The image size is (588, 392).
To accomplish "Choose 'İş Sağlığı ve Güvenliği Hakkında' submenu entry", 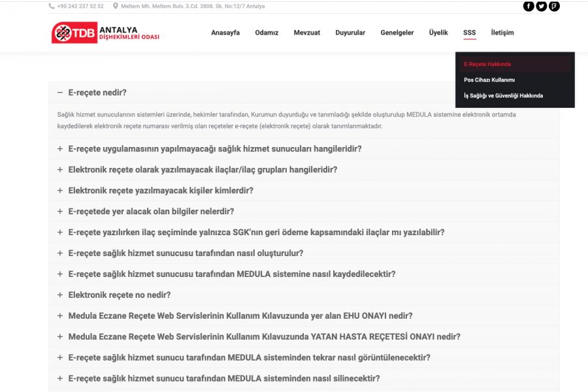I will coord(503,95).
